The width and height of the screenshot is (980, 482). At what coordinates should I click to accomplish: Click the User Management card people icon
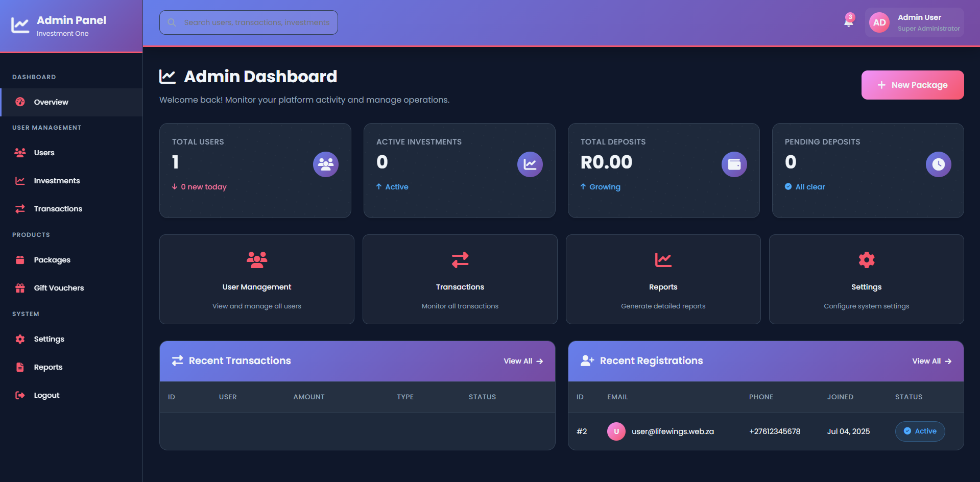[257, 260]
